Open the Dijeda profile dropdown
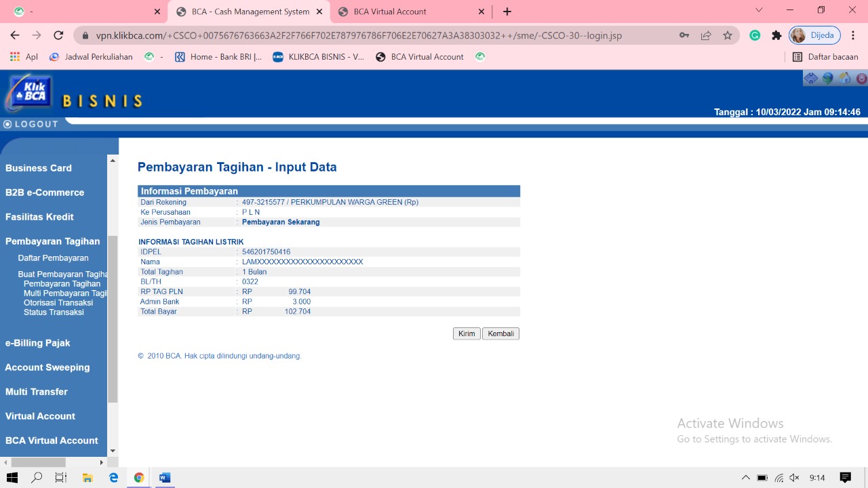The image size is (868, 488). click(814, 35)
